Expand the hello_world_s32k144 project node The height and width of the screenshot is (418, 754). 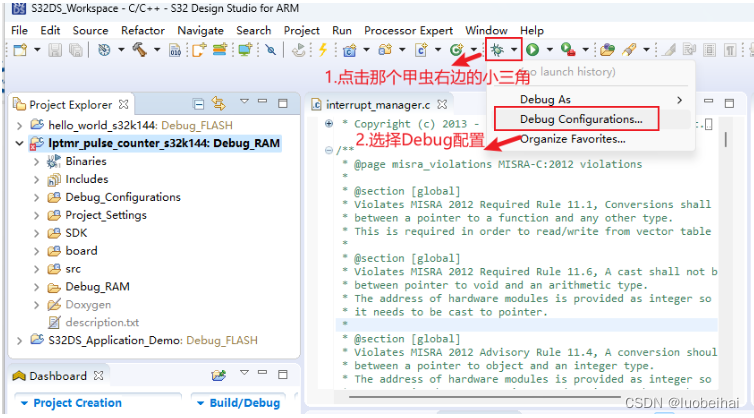pyautogui.click(x=19, y=126)
